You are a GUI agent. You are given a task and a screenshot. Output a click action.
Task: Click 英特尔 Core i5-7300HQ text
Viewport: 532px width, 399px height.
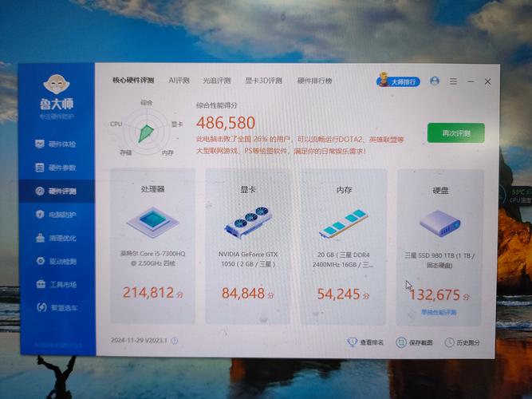click(152, 258)
